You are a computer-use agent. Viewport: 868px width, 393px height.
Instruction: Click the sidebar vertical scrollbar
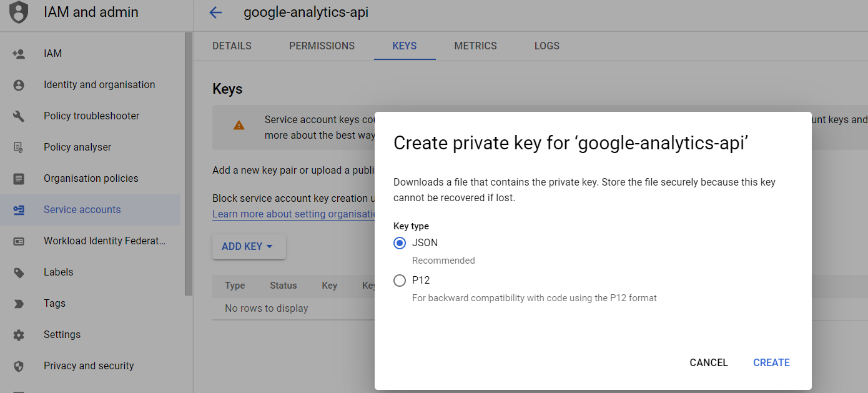188,164
